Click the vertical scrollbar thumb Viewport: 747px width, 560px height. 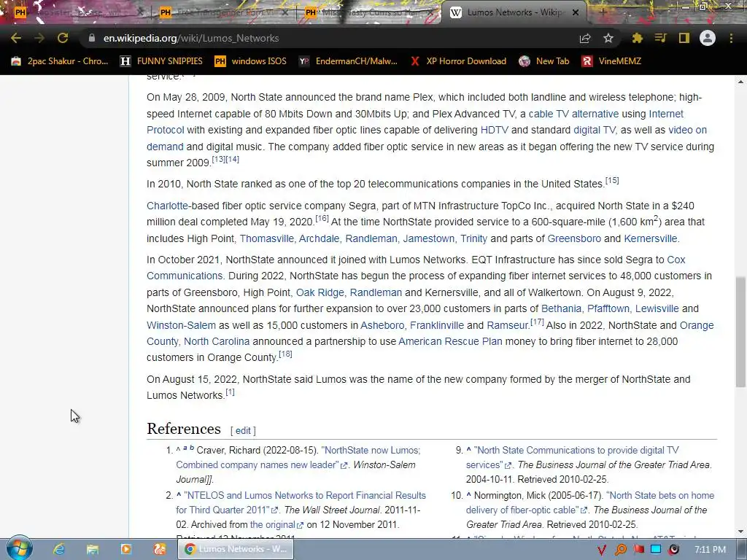coord(741,332)
